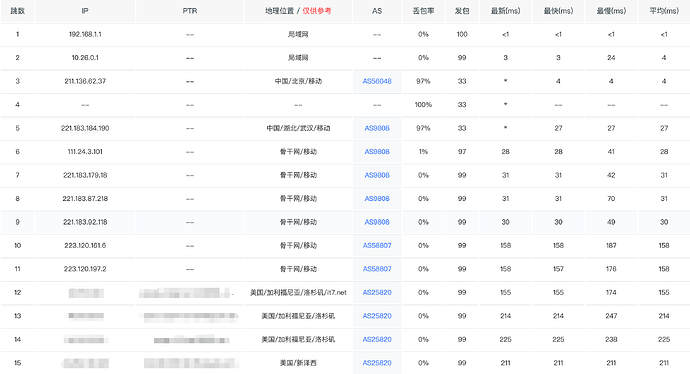The height and width of the screenshot is (374, 690).
Task: Open the AS9808 link for 221.183.87.218
Action: point(377,198)
